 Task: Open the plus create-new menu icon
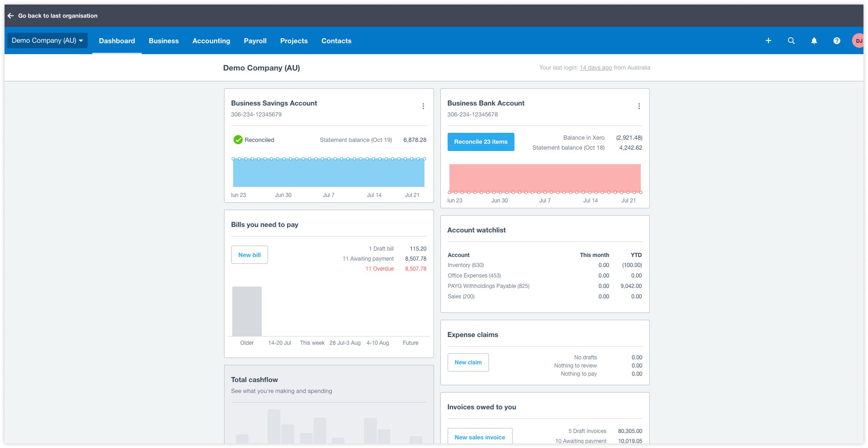click(768, 40)
